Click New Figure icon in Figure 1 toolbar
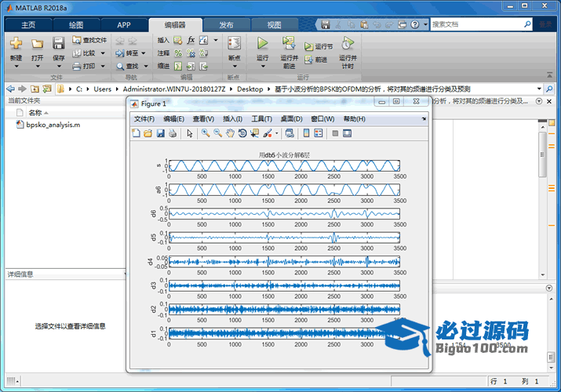The width and height of the screenshot is (561, 392). tap(136, 133)
